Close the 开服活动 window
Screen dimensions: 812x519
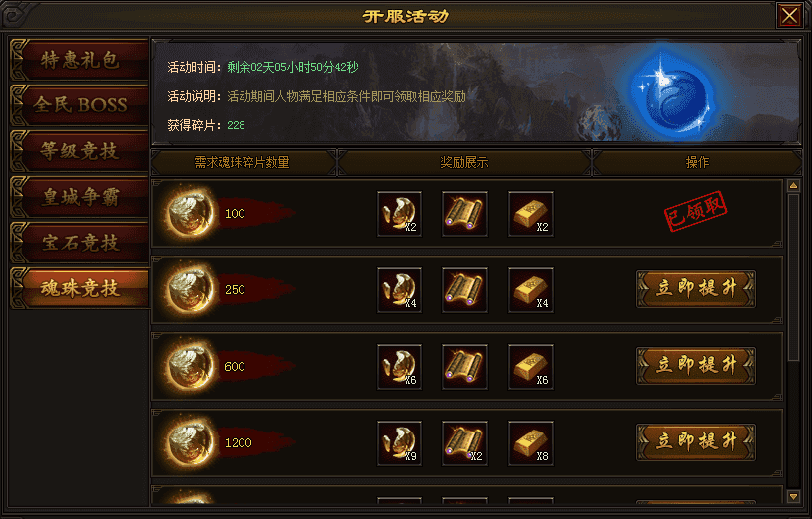tap(789, 15)
